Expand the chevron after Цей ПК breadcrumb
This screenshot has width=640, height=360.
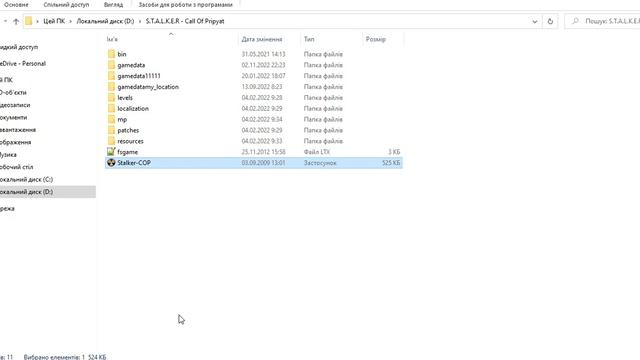pyautogui.click(x=71, y=21)
